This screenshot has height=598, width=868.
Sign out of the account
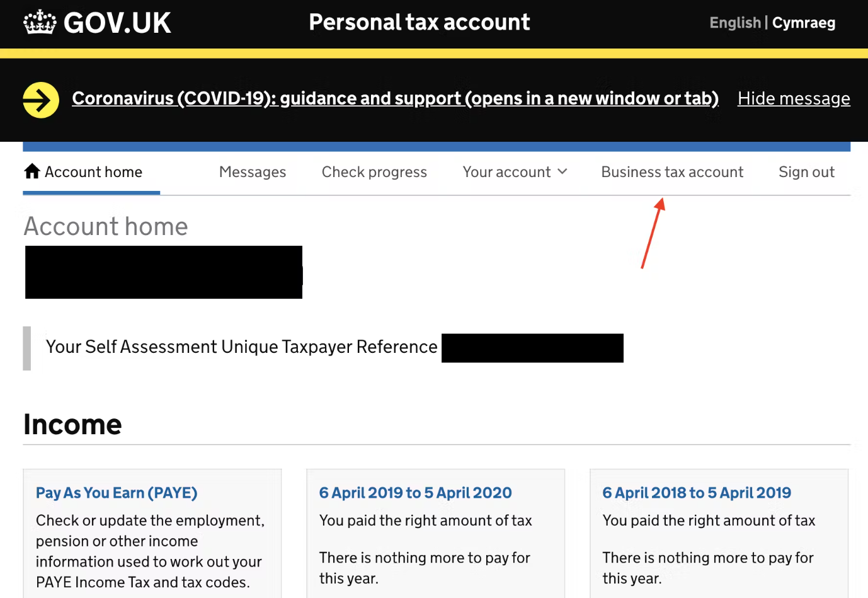point(806,172)
